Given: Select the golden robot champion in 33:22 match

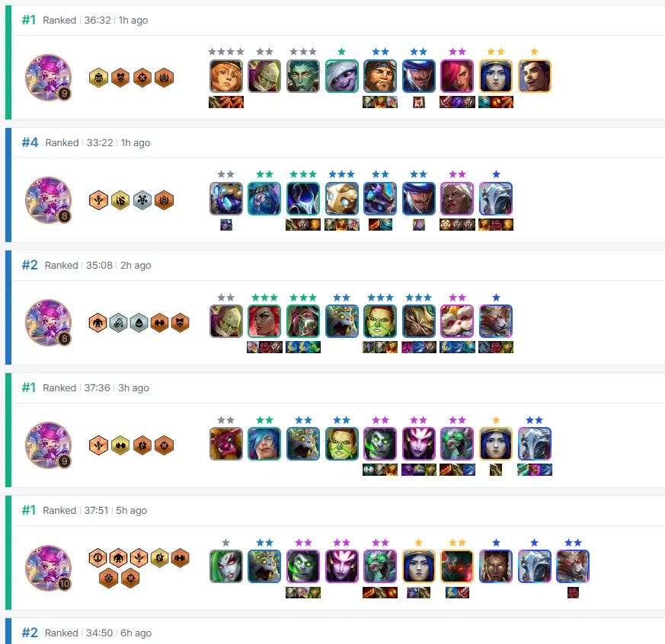Looking at the screenshot, I should tap(341, 199).
